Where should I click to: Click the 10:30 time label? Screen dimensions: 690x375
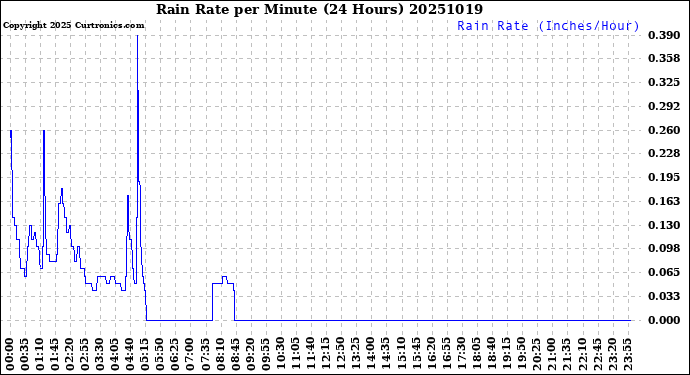pyautogui.click(x=280, y=355)
